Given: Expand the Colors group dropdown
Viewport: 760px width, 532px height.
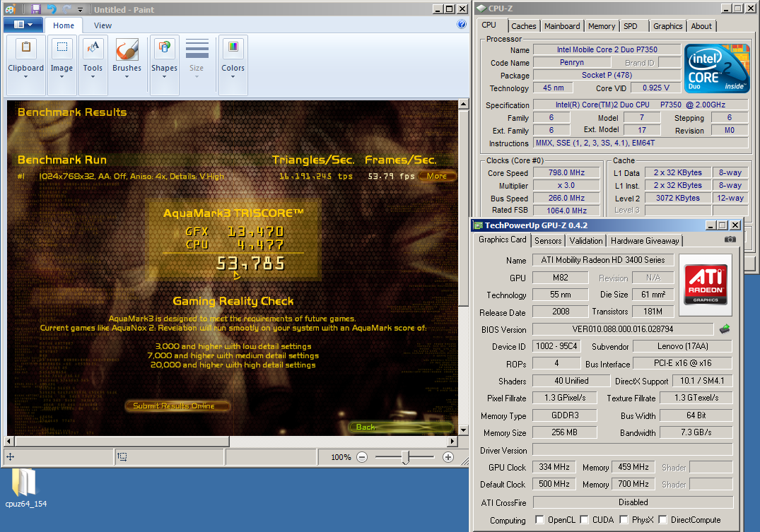Looking at the screenshot, I should [233, 76].
